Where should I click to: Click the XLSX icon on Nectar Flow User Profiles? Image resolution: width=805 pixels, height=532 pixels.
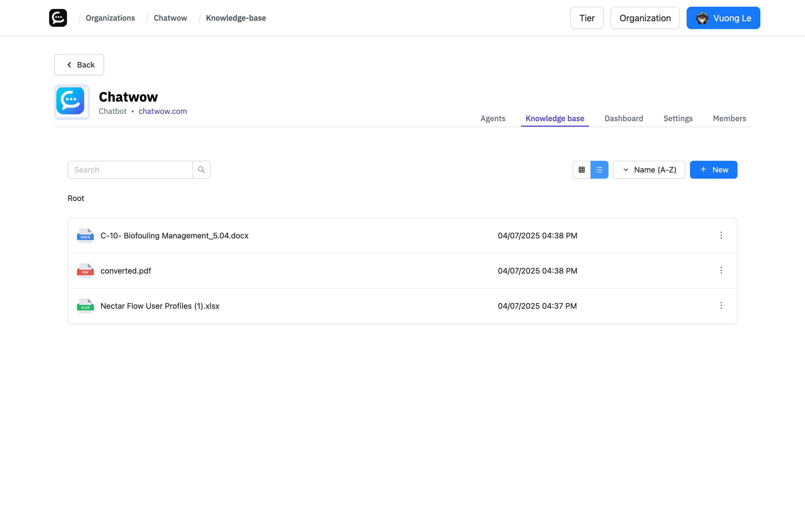tap(85, 306)
